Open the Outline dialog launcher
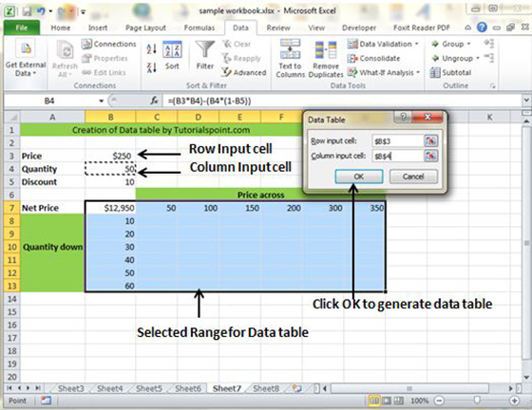 (492, 86)
